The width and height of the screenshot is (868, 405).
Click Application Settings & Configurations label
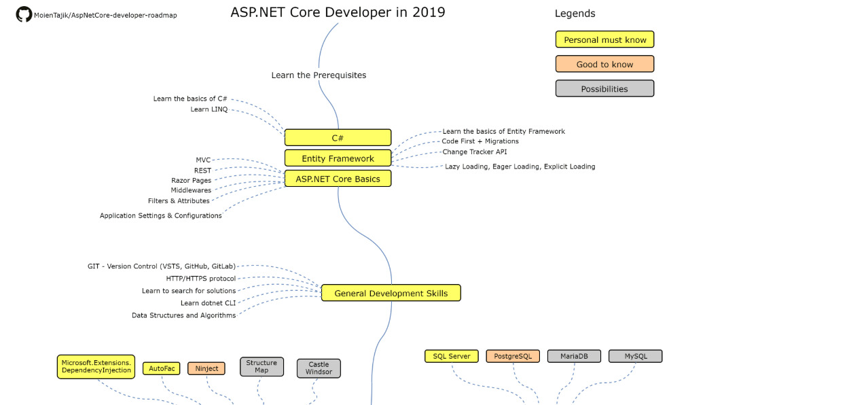(161, 215)
